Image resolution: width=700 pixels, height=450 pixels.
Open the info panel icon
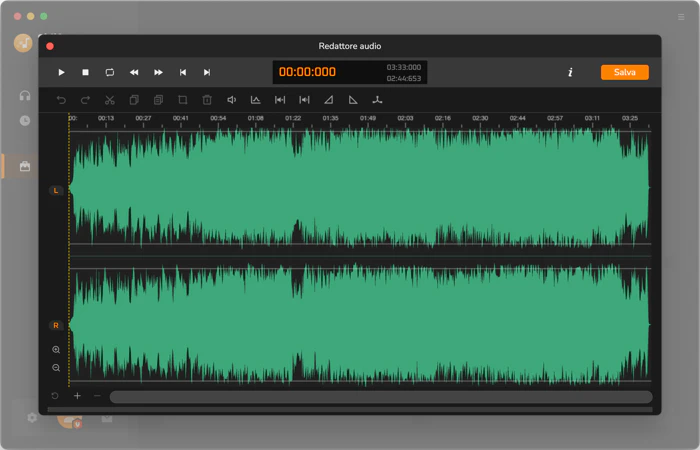coord(570,72)
